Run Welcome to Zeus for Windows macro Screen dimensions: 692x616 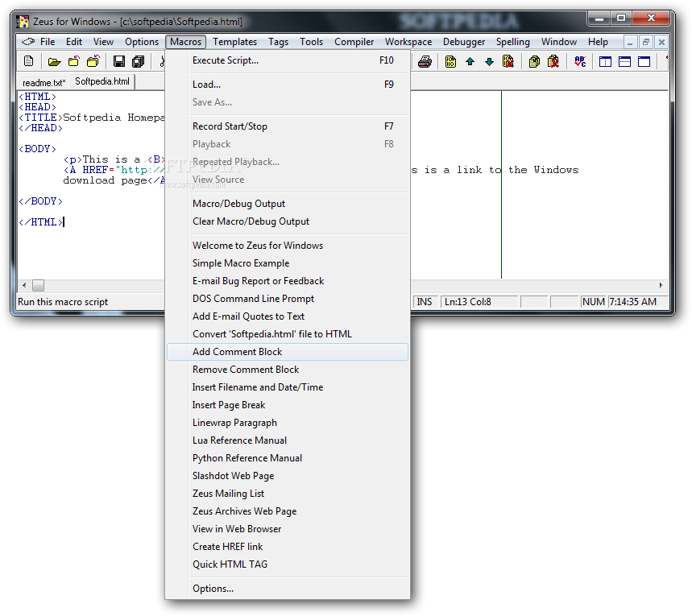click(x=288, y=246)
